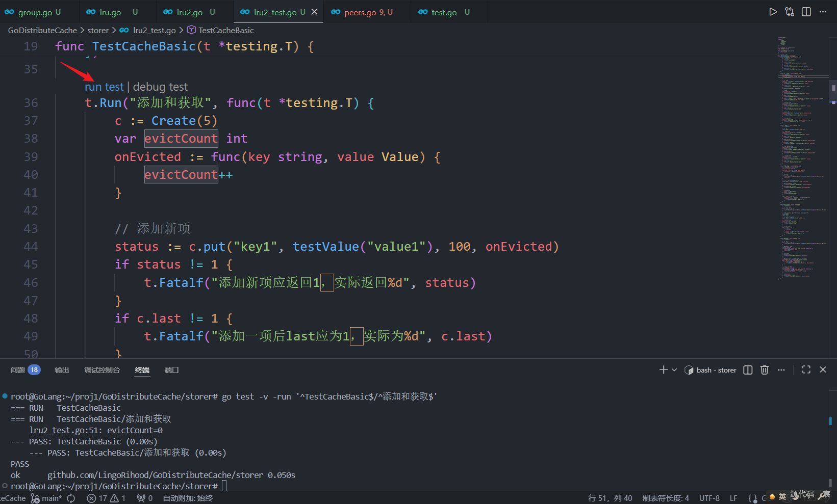Split the editor to the right
Screen dimensions: 837x504
point(806,12)
